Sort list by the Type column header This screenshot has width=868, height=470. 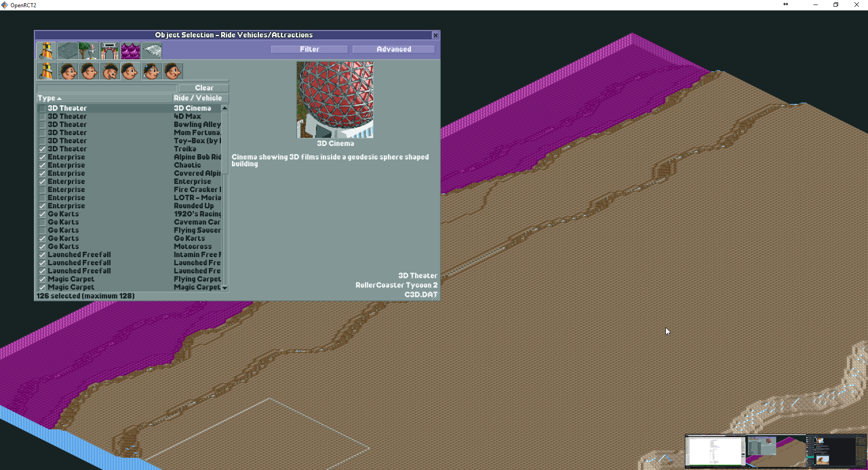coord(50,98)
